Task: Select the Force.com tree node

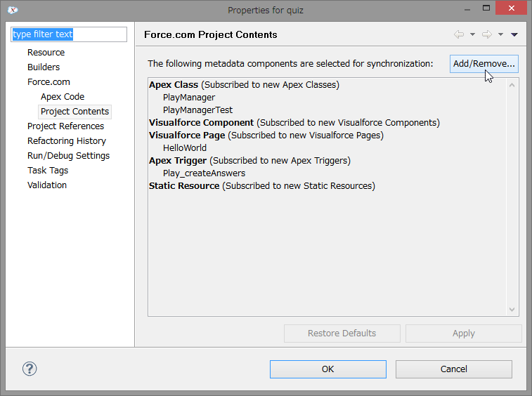Action: [x=49, y=82]
